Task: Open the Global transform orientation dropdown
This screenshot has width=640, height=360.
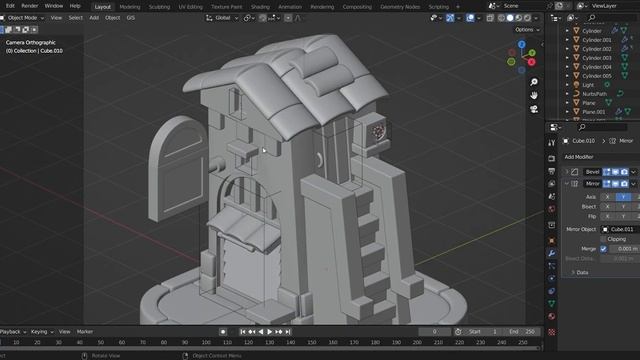Action: point(222,18)
